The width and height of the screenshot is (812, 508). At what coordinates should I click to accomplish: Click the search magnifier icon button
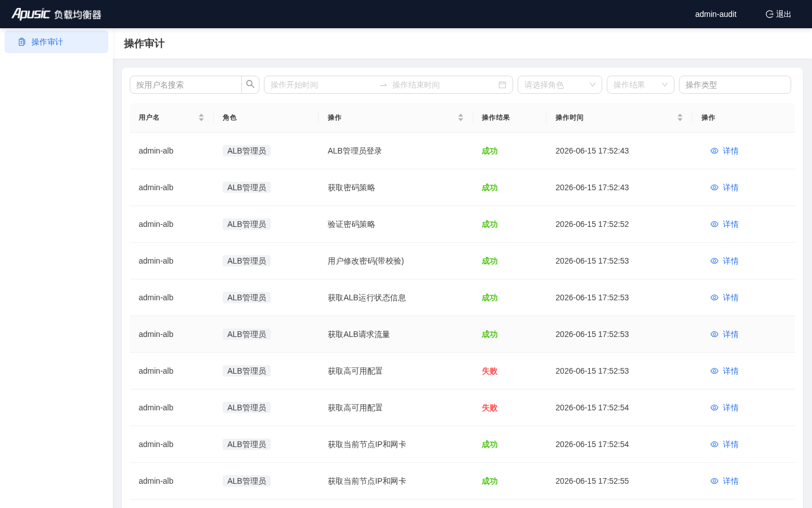tap(250, 85)
